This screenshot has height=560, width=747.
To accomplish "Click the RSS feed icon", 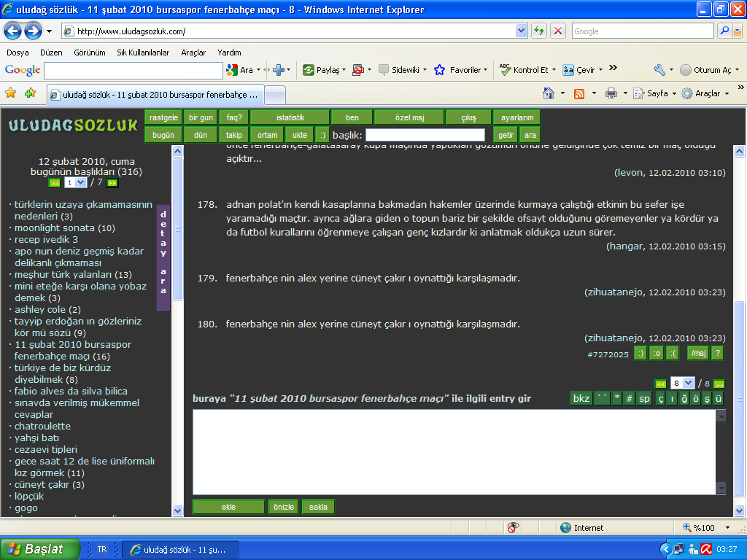I will (579, 94).
